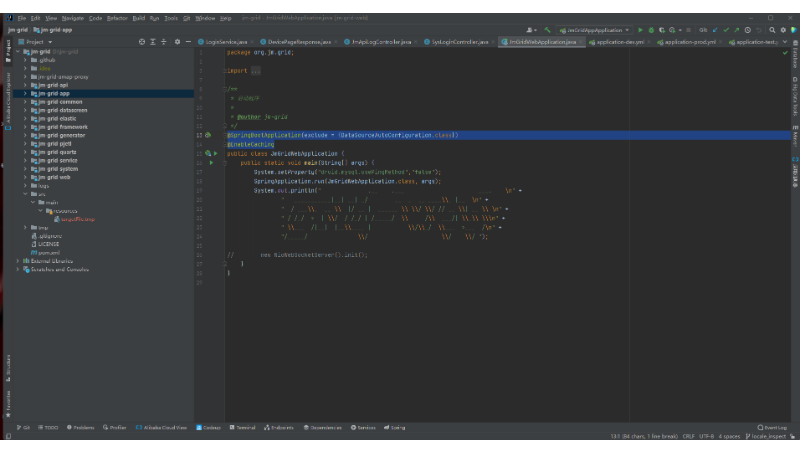Click the green inspection checkmark in editor corner
Screen dimensions: 800x453
[x=785, y=53]
